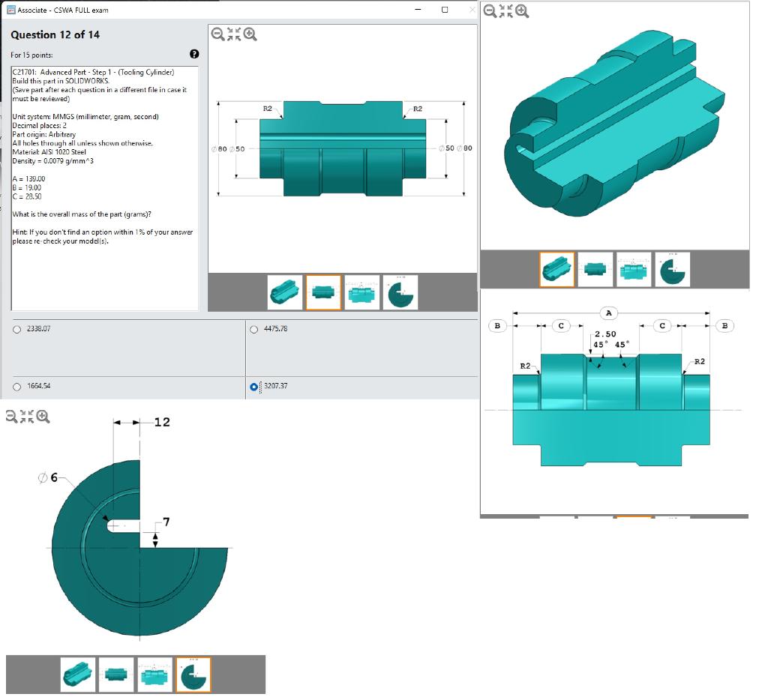Select dimensioned thumbnail in bottom-left viewer
The image size is (768, 700).
point(154,675)
